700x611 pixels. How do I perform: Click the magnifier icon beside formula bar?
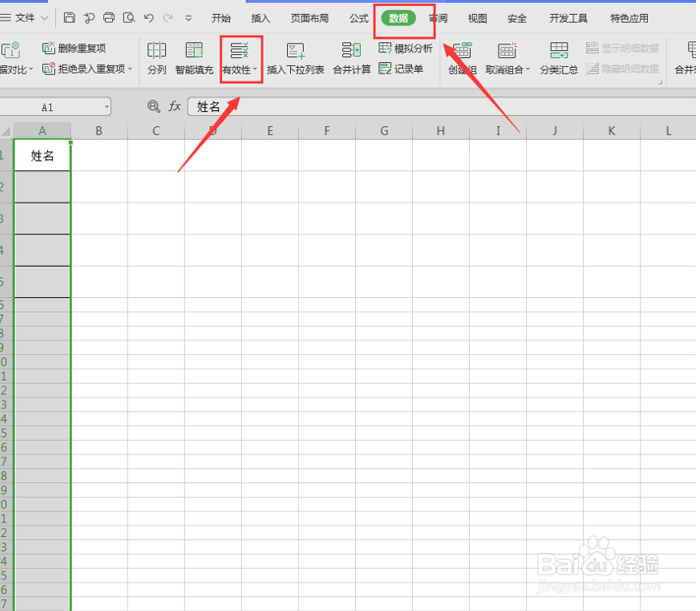point(153,106)
